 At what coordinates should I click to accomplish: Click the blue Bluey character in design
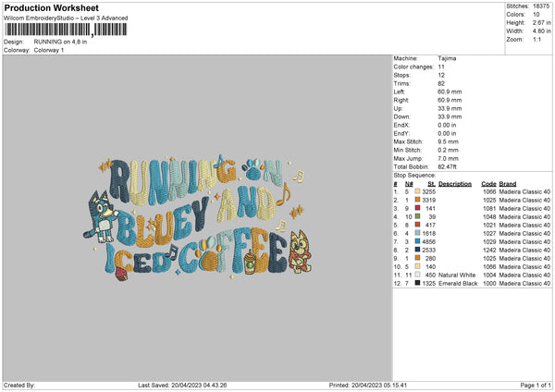[101, 216]
